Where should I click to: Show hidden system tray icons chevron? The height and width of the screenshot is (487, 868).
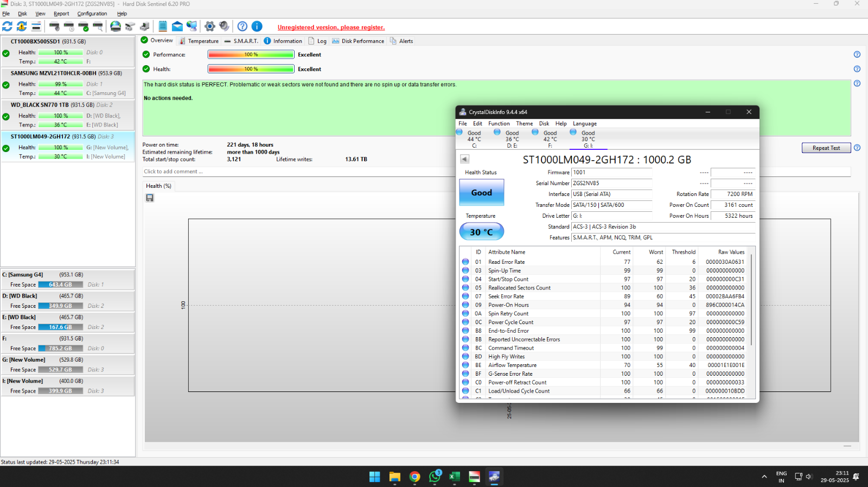point(764,477)
